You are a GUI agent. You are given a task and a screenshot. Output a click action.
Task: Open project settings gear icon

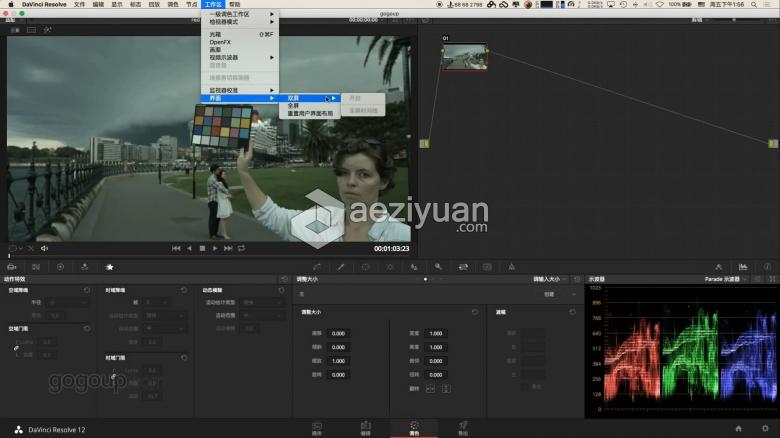[765, 428]
